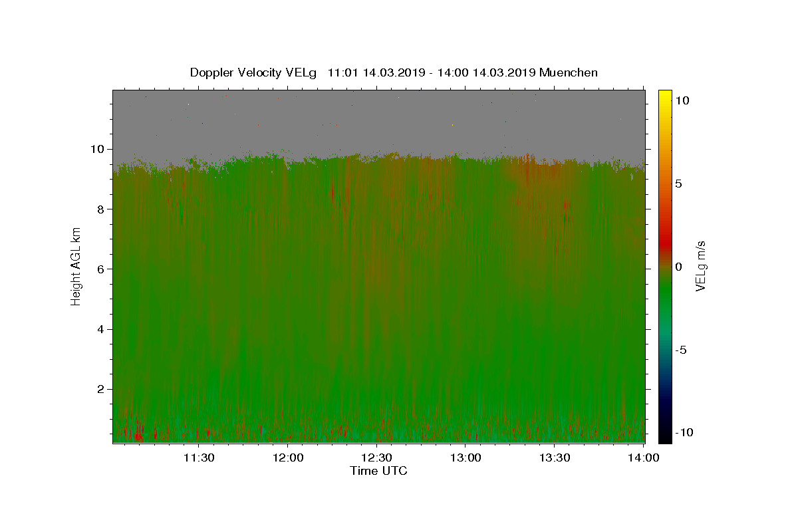
Task: Click the colorbar value 0 label
Action: tap(678, 267)
